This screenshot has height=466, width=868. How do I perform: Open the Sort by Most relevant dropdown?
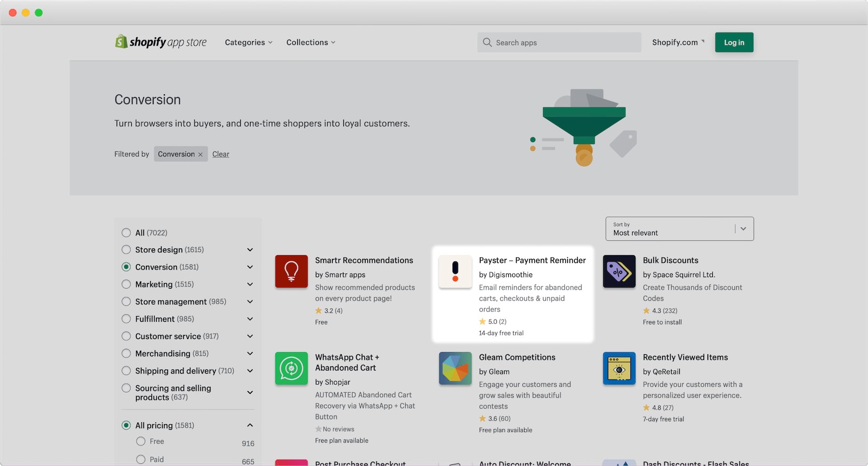coord(679,229)
